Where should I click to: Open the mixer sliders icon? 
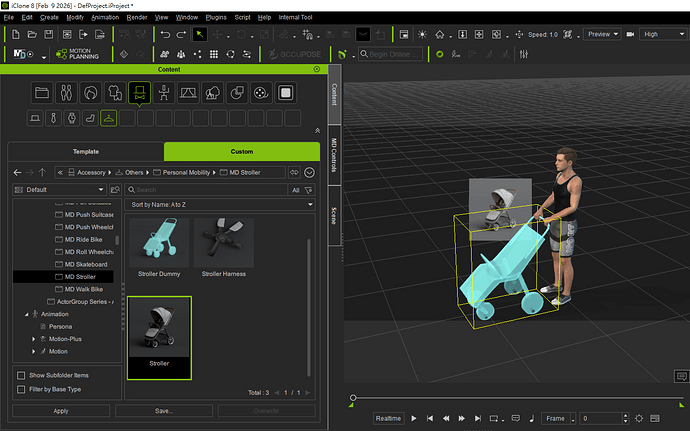pos(524,54)
